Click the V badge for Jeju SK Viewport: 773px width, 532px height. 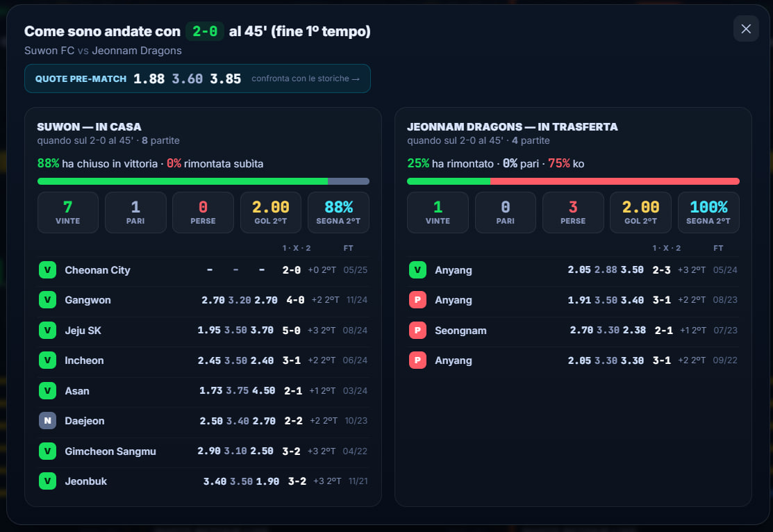tap(47, 330)
